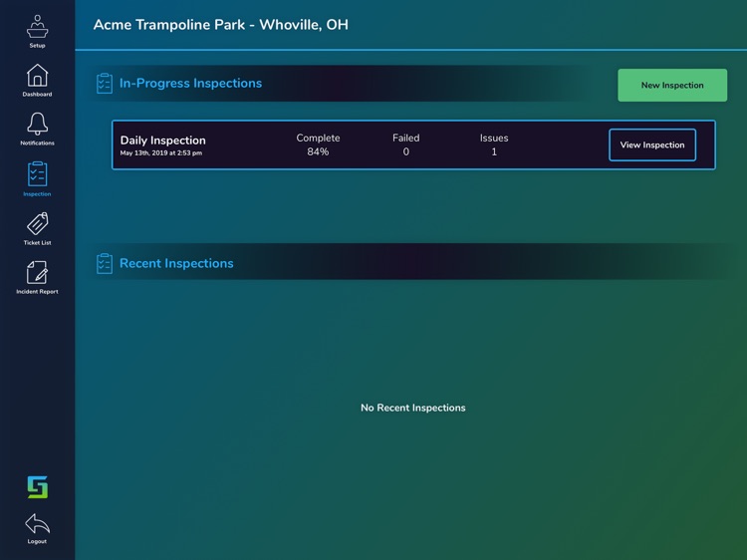Select the Daily Inspection title text
Image resolution: width=747 pixels, height=560 pixels.
(163, 140)
